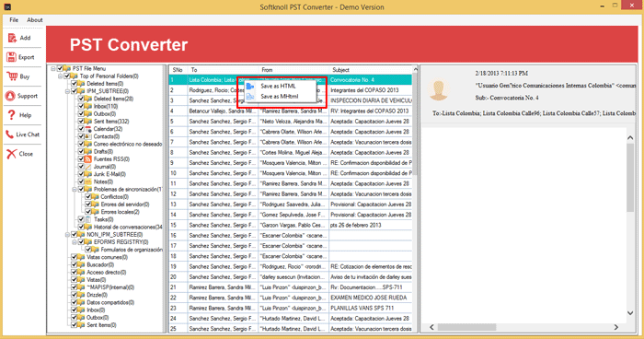Click the Support lifebuoy icon
Image resolution: width=644 pixels, height=339 pixels.
coord(10,96)
